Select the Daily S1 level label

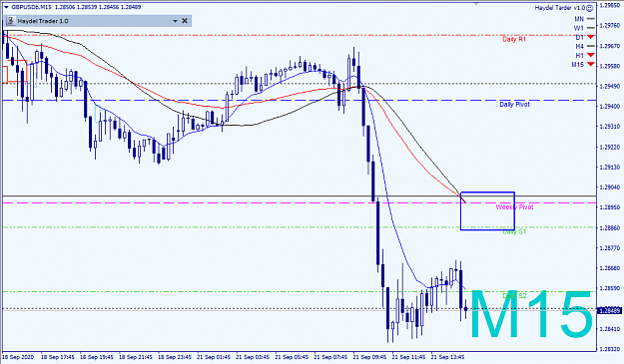[514, 231]
